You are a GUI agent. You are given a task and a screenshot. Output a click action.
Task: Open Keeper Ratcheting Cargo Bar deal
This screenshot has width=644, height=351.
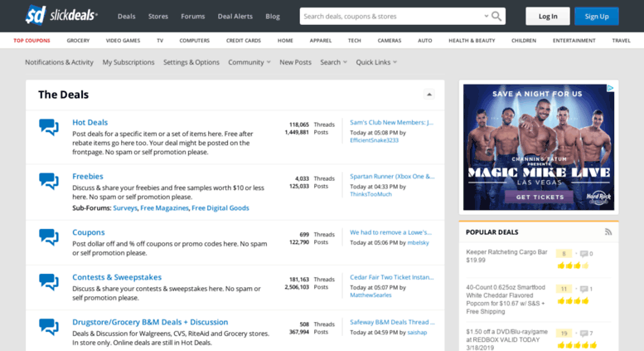coord(506,256)
